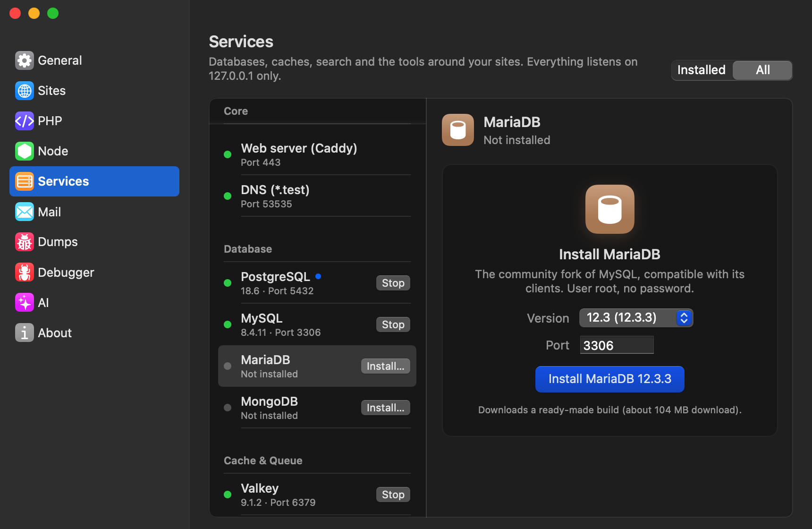Click green status dot for DNS

click(x=228, y=196)
